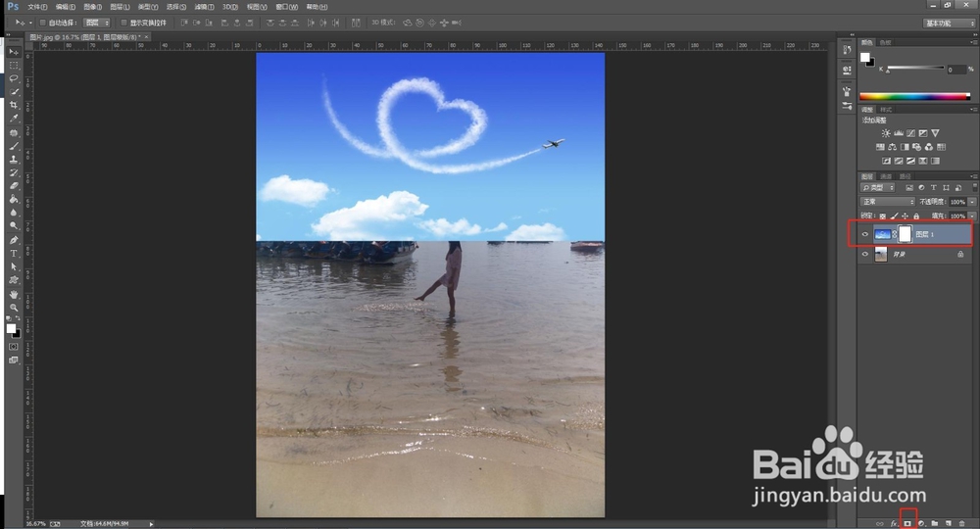Image resolution: width=980 pixels, height=529 pixels.
Task: Select the Dodge tool
Action: click(x=14, y=225)
